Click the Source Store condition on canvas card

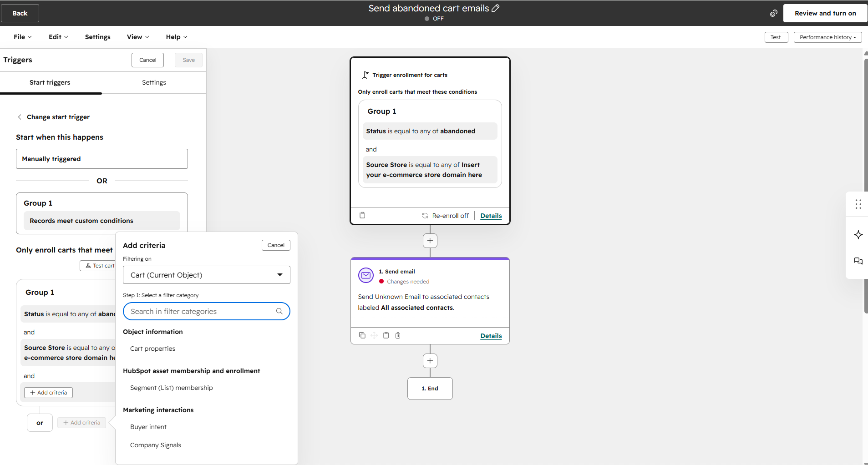pyautogui.click(x=430, y=170)
